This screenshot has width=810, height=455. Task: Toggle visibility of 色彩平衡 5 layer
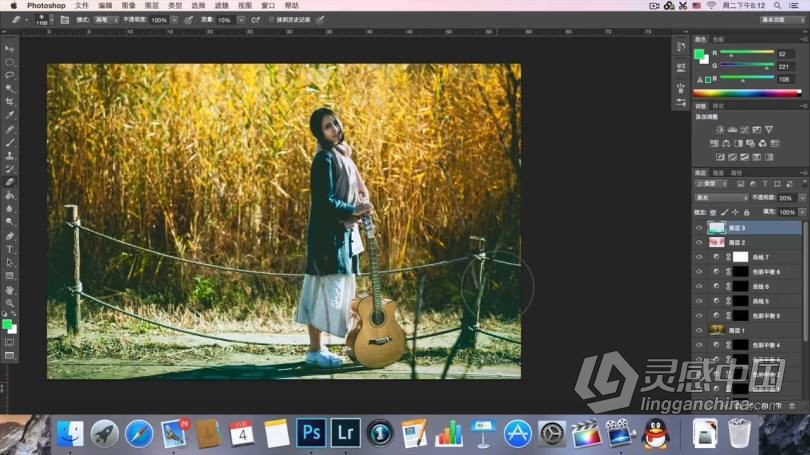699,316
